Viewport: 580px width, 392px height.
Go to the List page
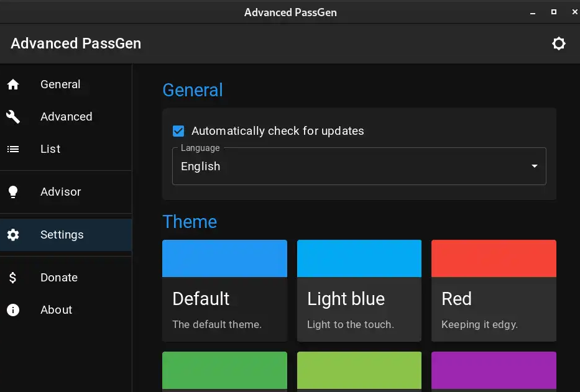[66, 149]
